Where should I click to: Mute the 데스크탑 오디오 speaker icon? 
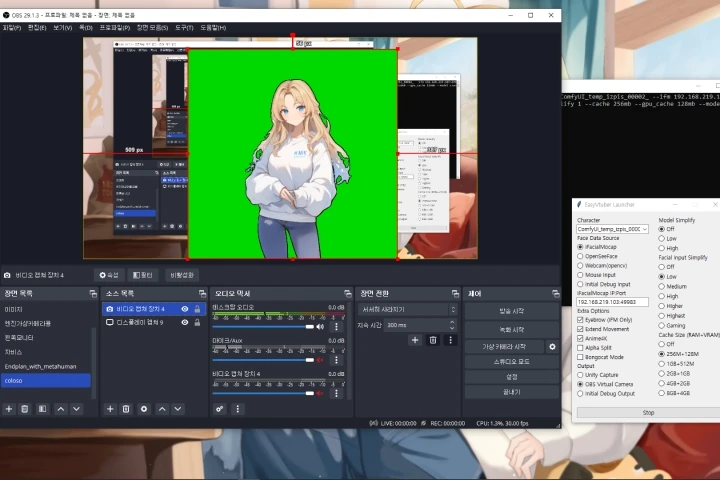[x=320, y=327]
